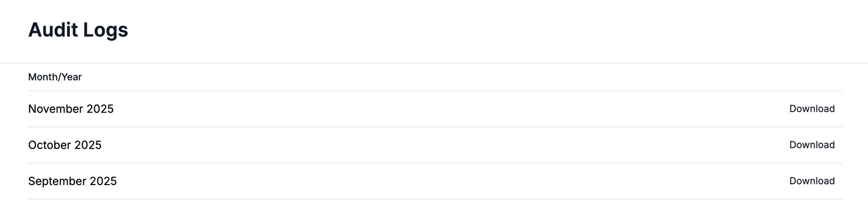Screen dimensions: 868x208
Task: Click the bottom Download link in the table
Action: click(x=812, y=181)
